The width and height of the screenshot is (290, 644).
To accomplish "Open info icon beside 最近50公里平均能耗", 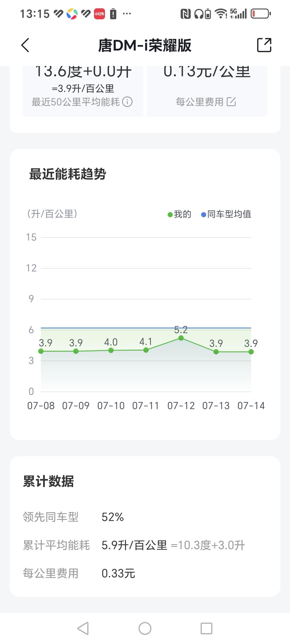I will point(127,102).
